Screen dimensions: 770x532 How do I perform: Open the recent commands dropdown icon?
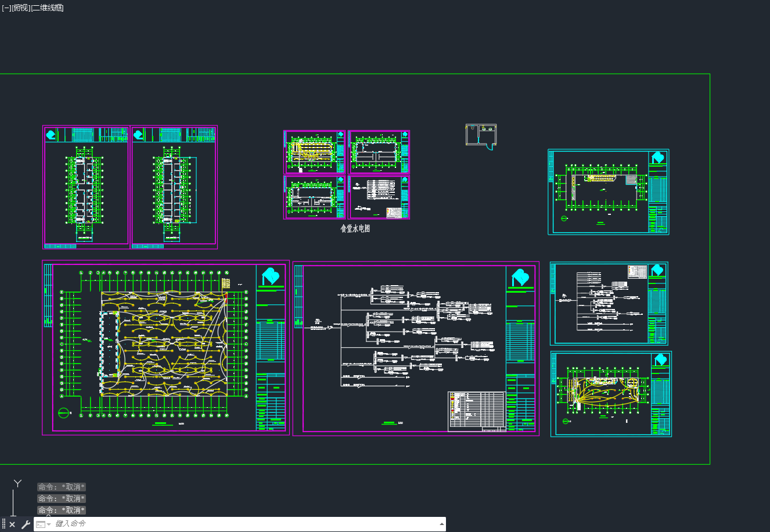coord(44,524)
